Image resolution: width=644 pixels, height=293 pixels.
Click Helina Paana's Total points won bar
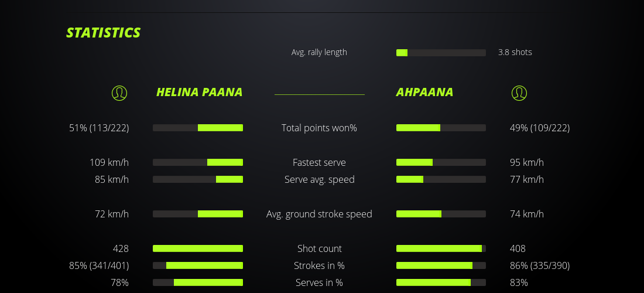[198, 128]
